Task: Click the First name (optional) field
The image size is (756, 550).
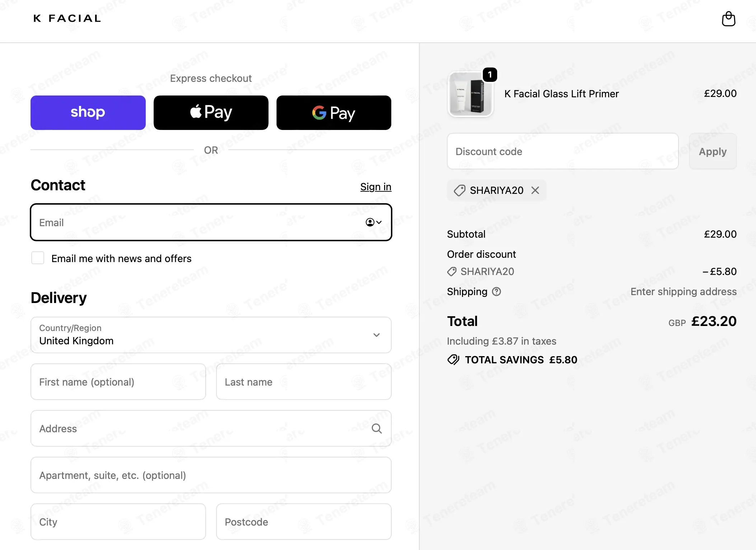Action: point(118,382)
